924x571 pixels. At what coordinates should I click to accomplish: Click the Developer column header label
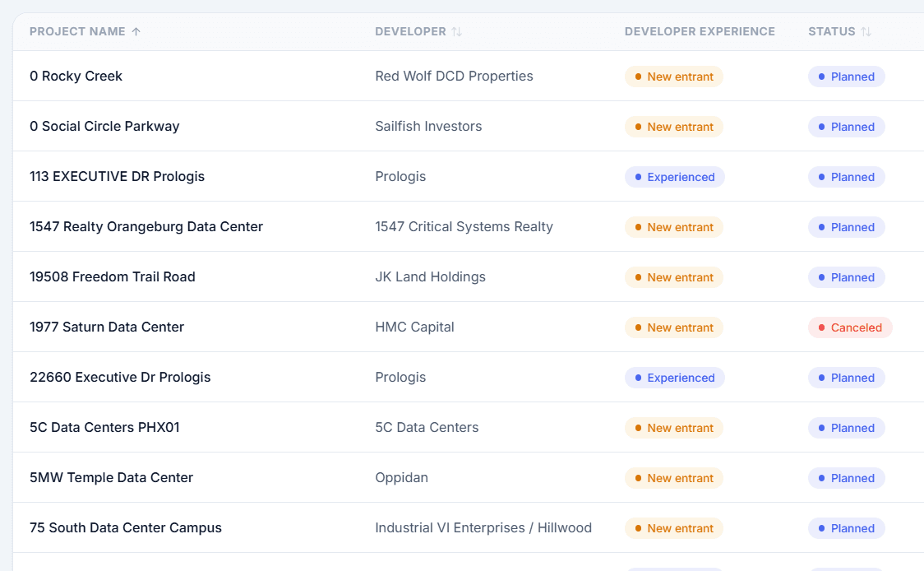point(411,32)
